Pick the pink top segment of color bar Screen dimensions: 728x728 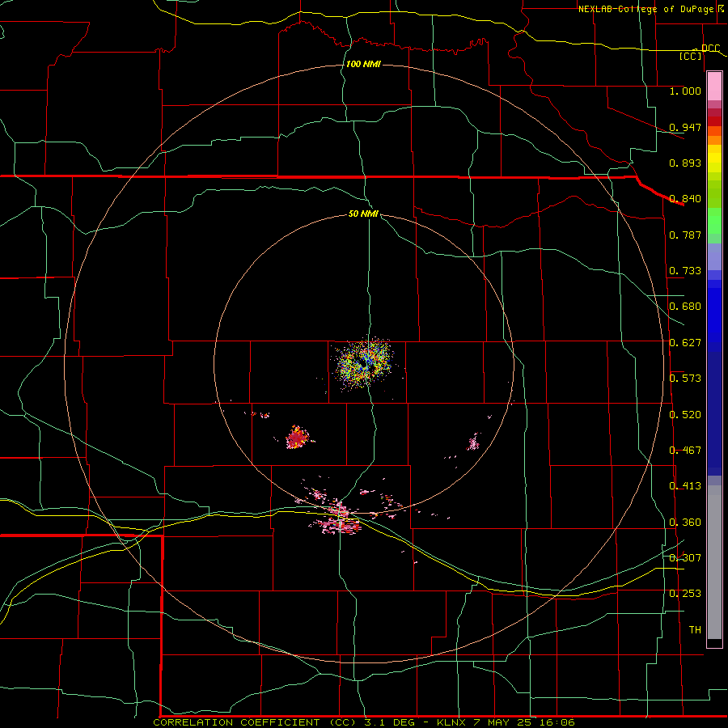[714, 87]
